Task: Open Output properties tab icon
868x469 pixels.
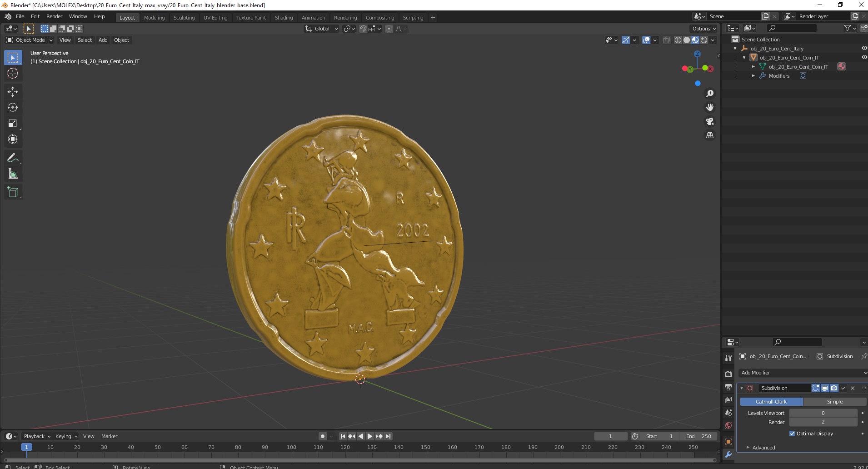Action: pos(728,387)
